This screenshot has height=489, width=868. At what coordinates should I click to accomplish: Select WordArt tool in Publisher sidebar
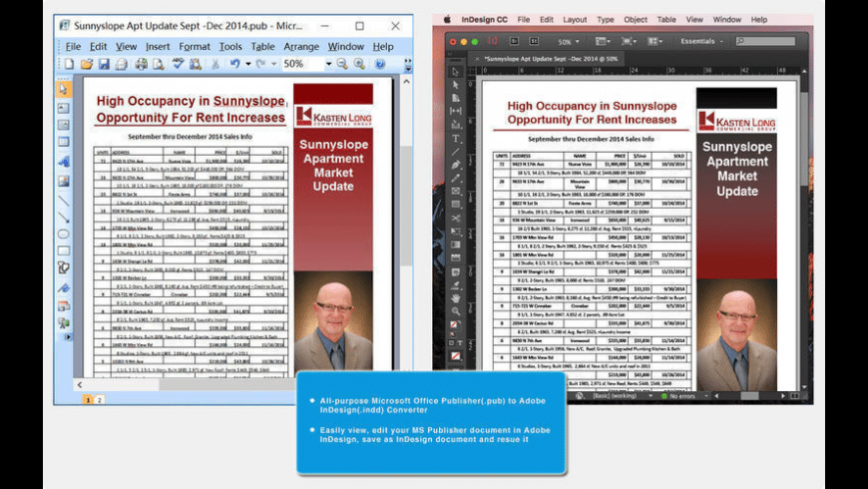(64, 162)
